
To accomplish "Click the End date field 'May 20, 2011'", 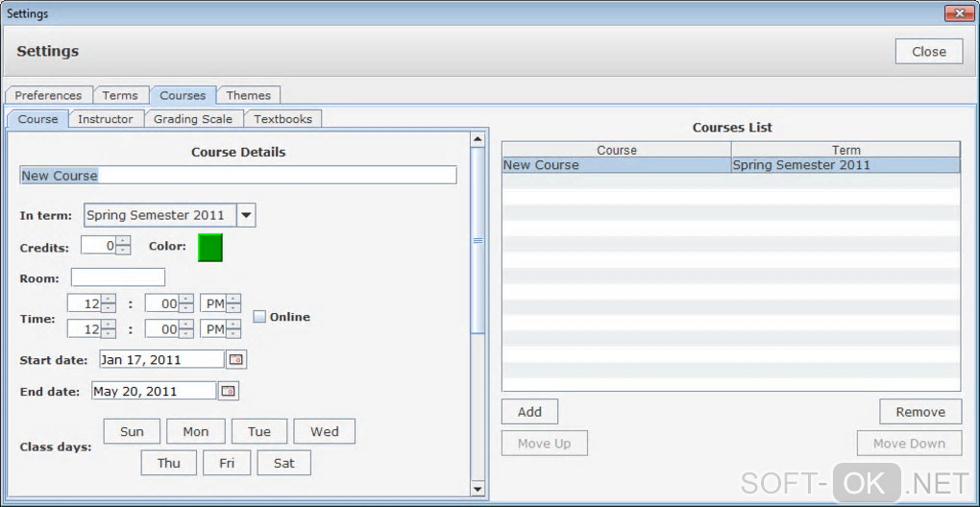I will click(x=154, y=391).
